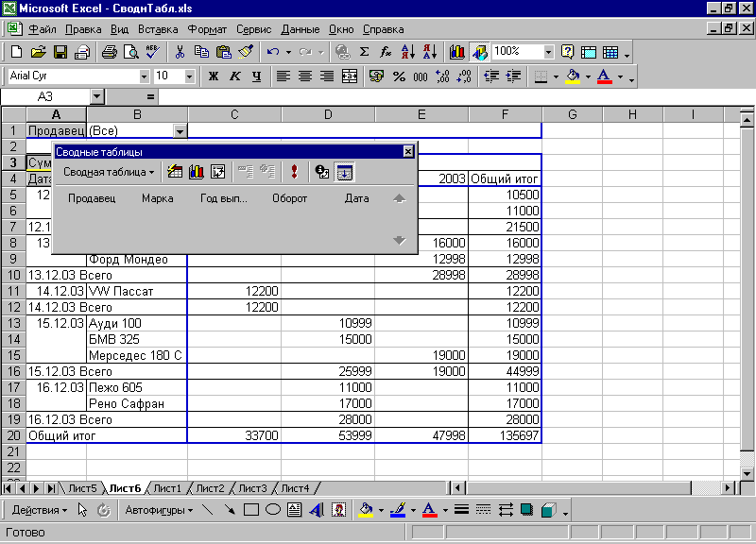756x544 pixels.
Task: Apply currency style icon
Action: [376, 76]
